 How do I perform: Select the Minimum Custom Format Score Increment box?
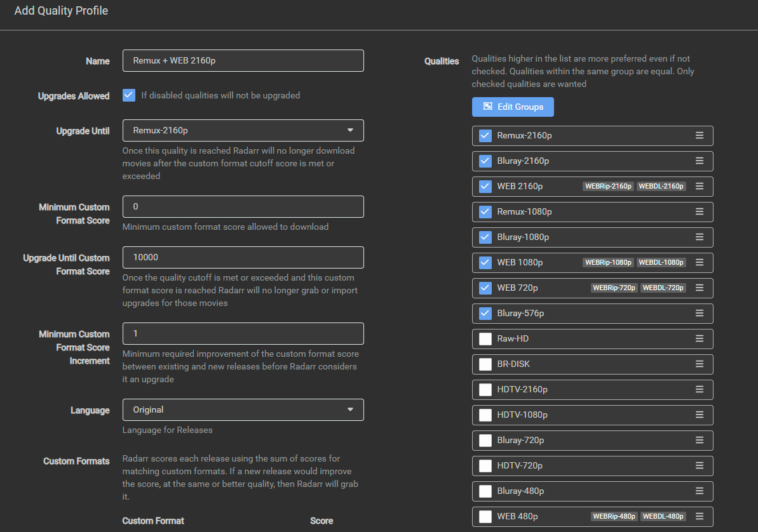pyautogui.click(x=243, y=333)
